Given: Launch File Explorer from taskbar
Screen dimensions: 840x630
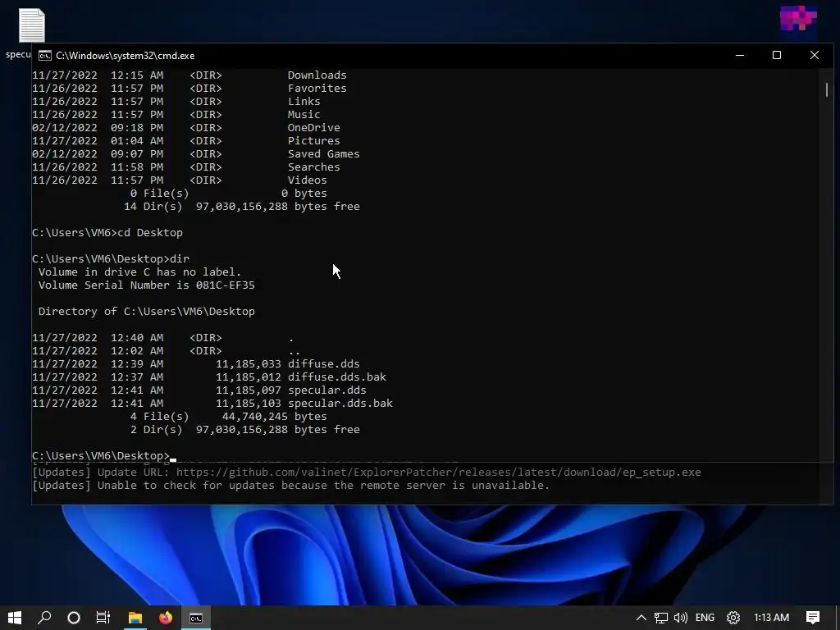Looking at the screenshot, I should pos(135,618).
